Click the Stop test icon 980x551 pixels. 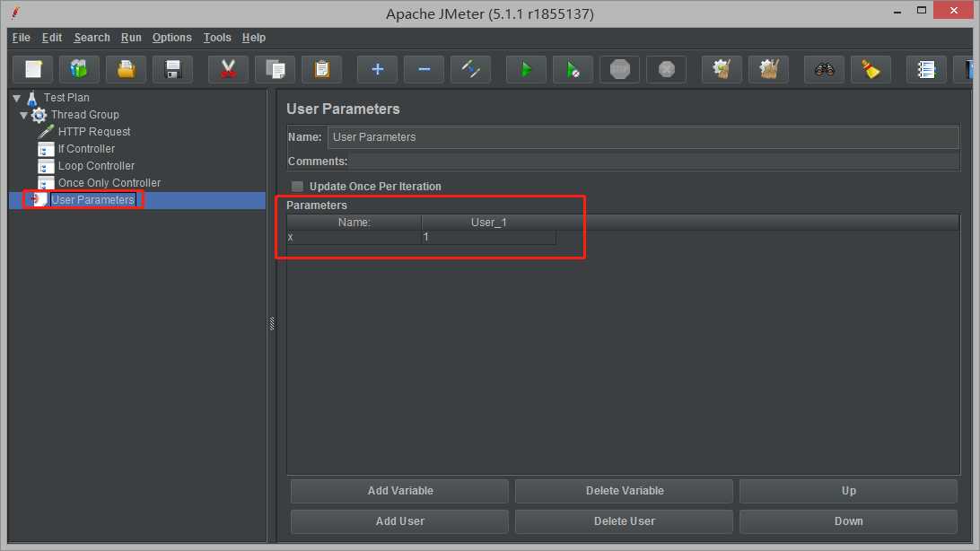coord(620,69)
